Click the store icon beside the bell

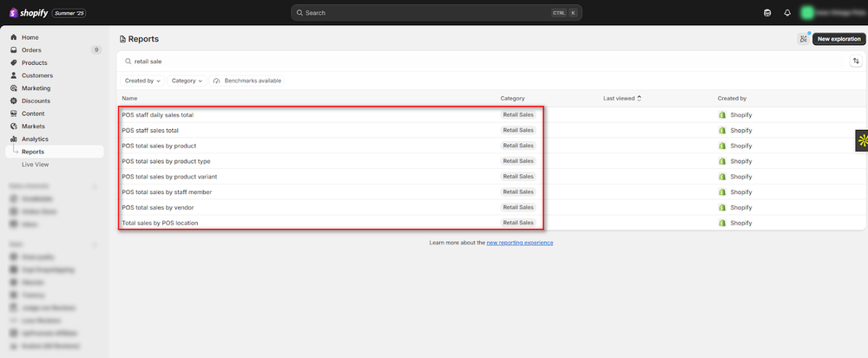[766, 13]
